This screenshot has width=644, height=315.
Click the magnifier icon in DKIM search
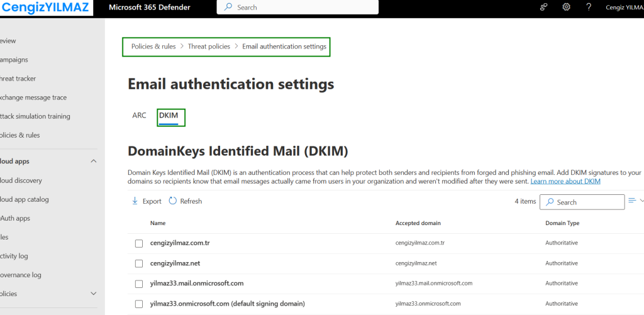[550, 202]
